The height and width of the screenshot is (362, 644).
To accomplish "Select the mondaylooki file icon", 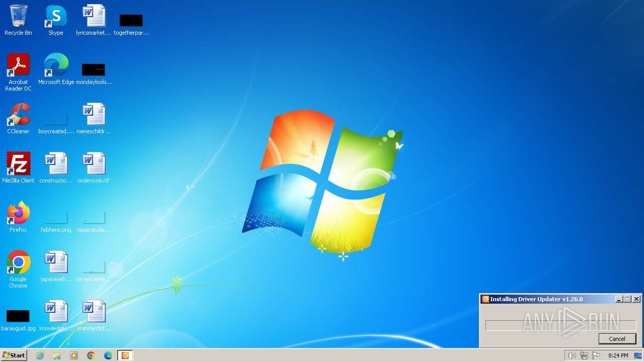I will tap(94, 73).
